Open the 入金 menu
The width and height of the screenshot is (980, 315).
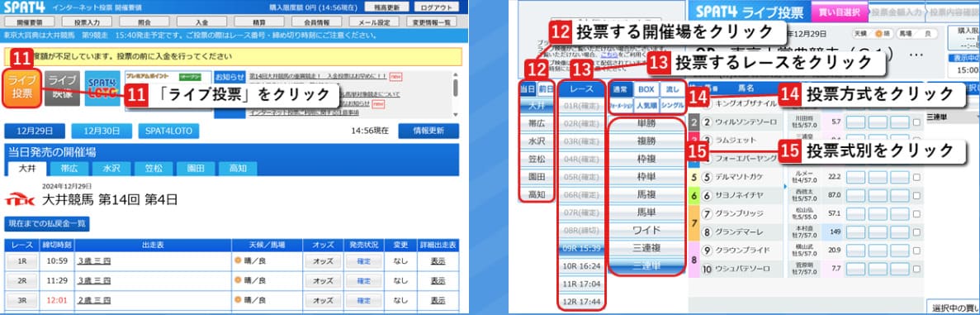202,22
